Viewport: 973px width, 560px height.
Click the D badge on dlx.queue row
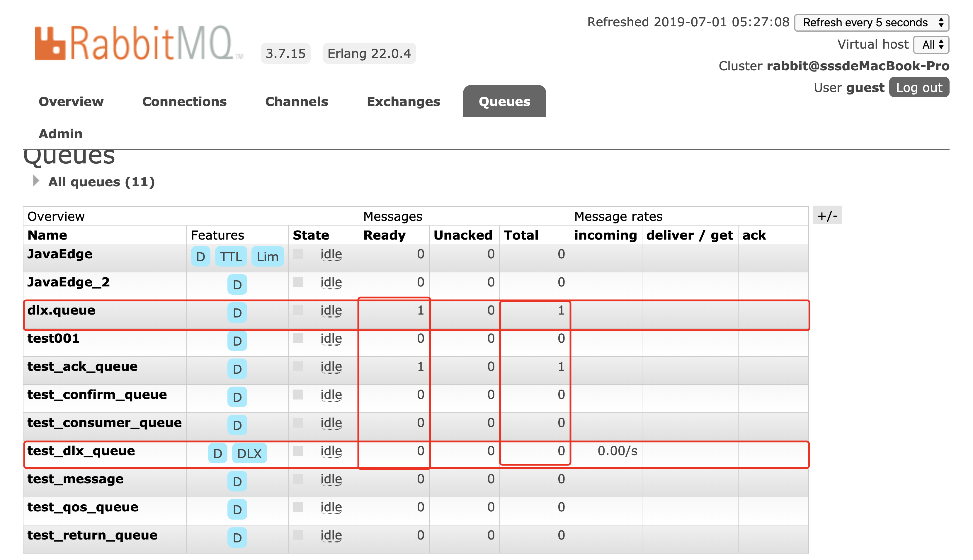click(237, 313)
